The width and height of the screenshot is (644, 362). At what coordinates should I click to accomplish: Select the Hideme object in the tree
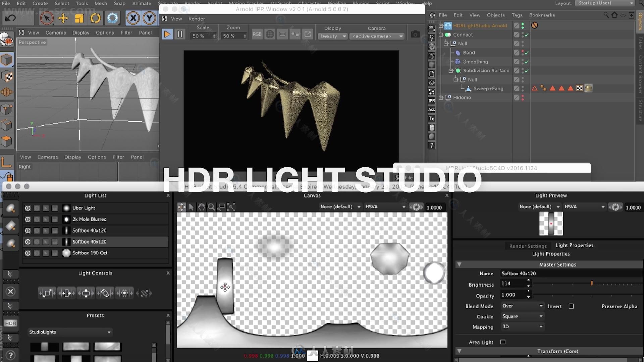tap(462, 98)
